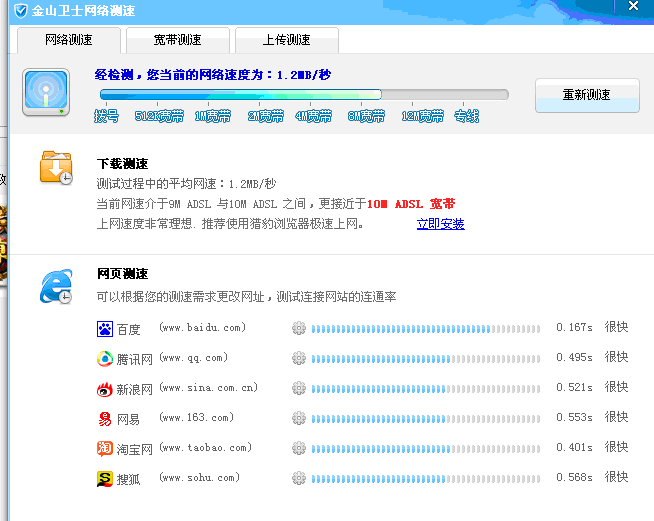Switch to the 网络测速 tab
Screen dimensions: 654x521
pyautogui.click(x=69, y=40)
